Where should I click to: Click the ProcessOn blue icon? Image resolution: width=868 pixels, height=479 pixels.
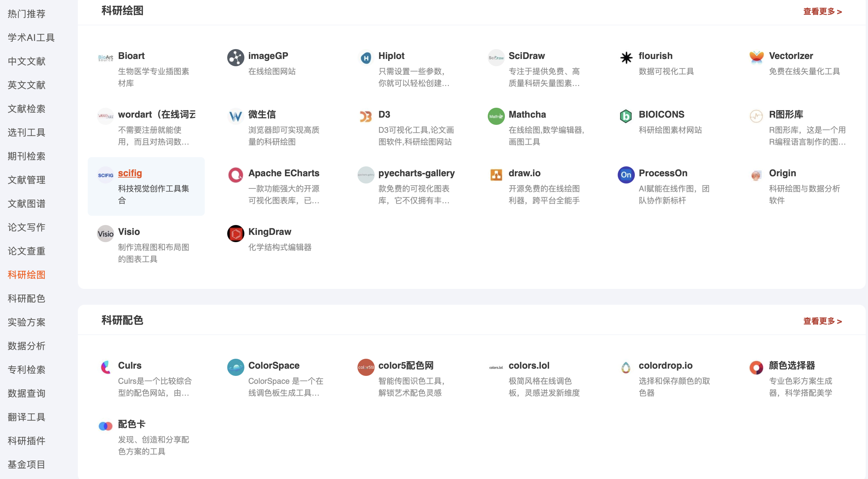click(x=626, y=175)
